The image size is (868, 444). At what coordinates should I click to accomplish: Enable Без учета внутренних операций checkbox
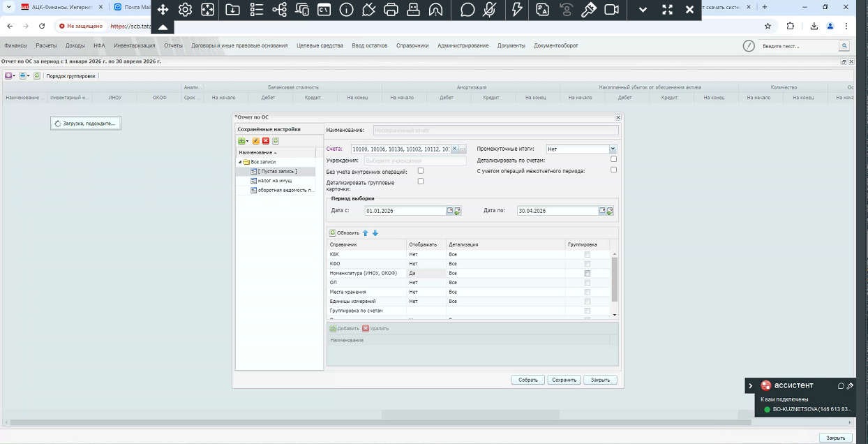tap(420, 171)
